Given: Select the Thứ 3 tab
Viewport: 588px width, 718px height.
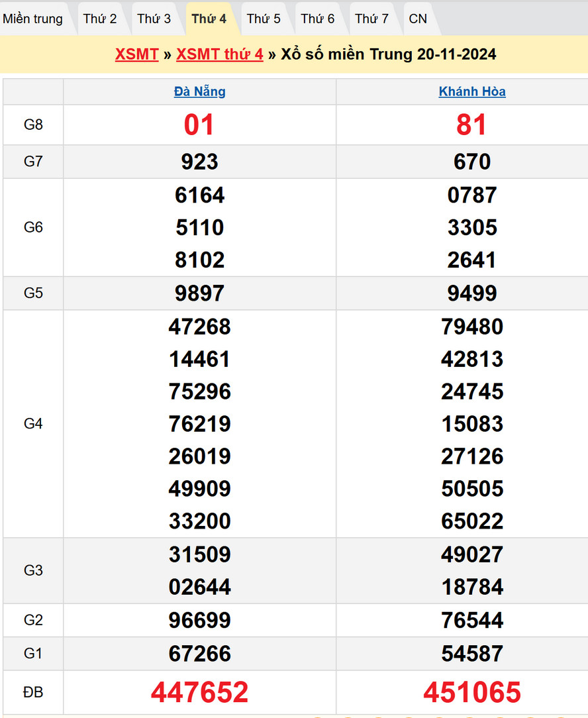Looking at the screenshot, I should [x=154, y=19].
